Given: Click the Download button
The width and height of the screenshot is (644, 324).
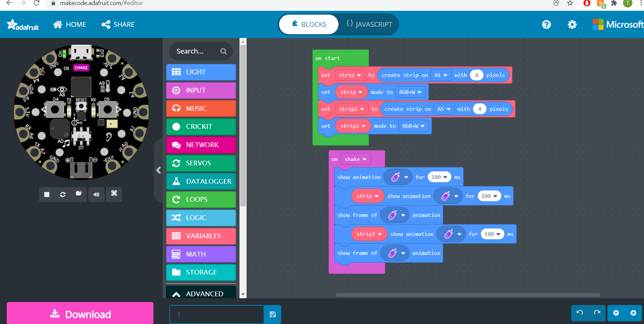Looking at the screenshot, I should click(80, 313).
